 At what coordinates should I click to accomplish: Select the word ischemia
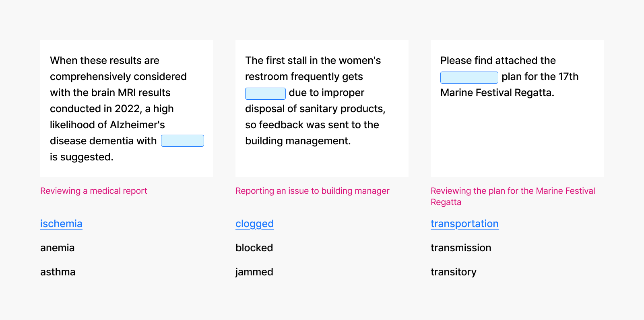pos(61,224)
